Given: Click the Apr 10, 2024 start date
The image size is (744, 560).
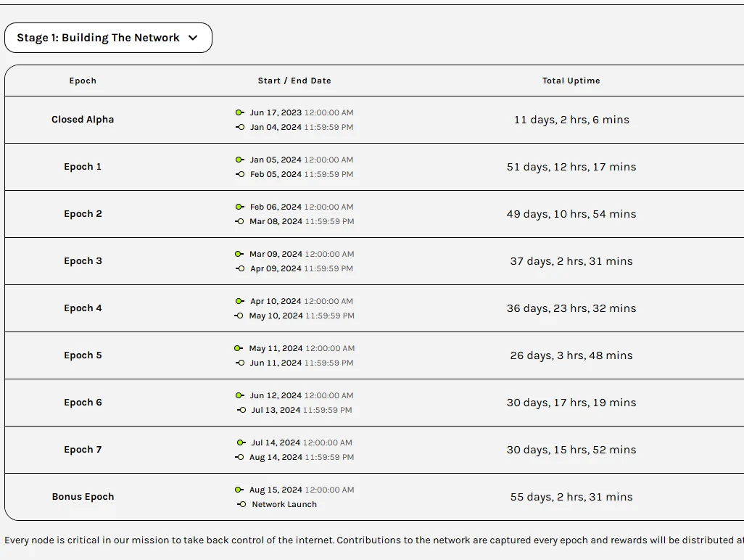Looking at the screenshot, I should coord(276,301).
